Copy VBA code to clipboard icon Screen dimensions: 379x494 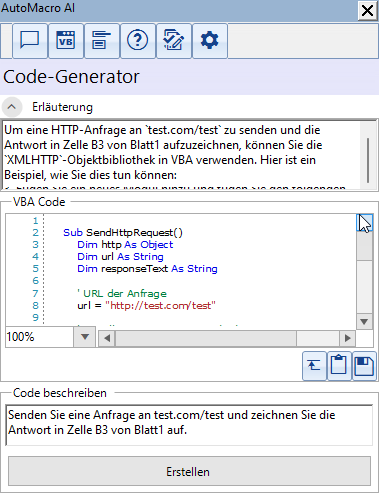(x=339, y=366)
